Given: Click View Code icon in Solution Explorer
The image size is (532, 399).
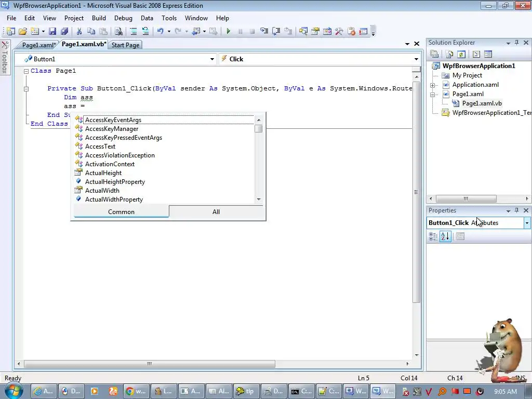Looking at the screenshot, I should pyautogui.click(x=476, y=54).
